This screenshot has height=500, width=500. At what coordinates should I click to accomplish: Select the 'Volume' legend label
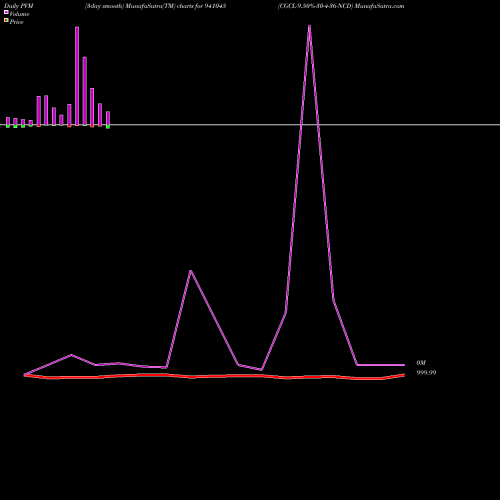pos(19,14)
